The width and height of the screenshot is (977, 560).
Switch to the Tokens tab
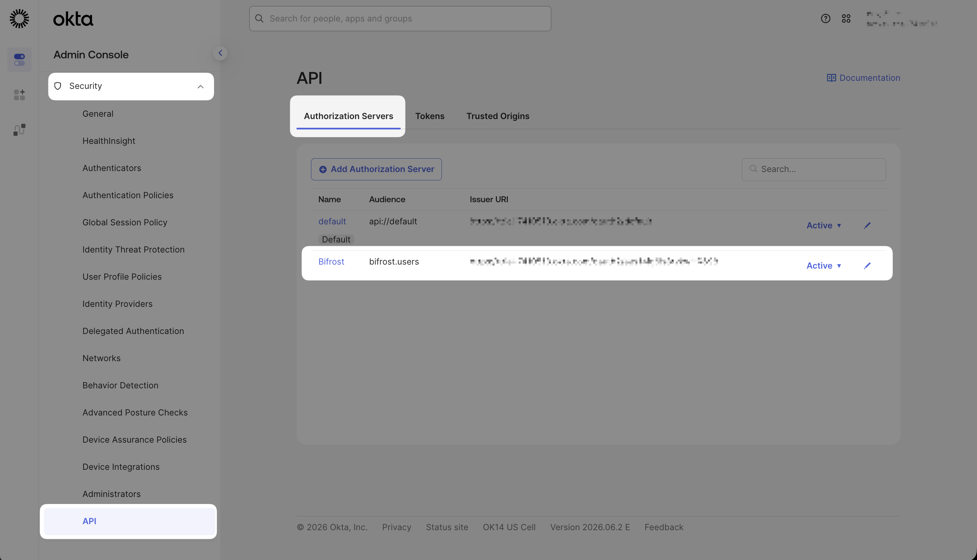click(x=429, y=116)
